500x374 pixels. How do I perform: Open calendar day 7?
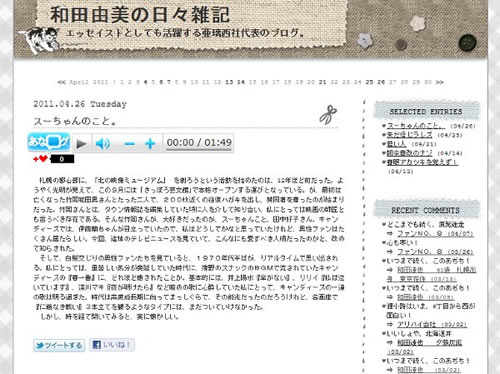point(169,82)
